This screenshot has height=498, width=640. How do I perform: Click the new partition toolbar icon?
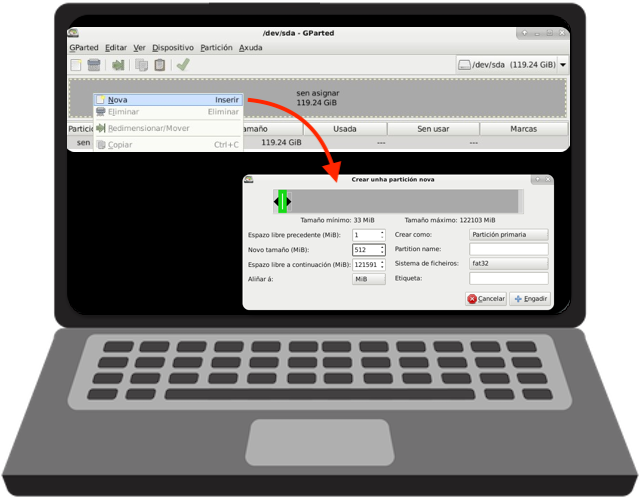(76, 65)
